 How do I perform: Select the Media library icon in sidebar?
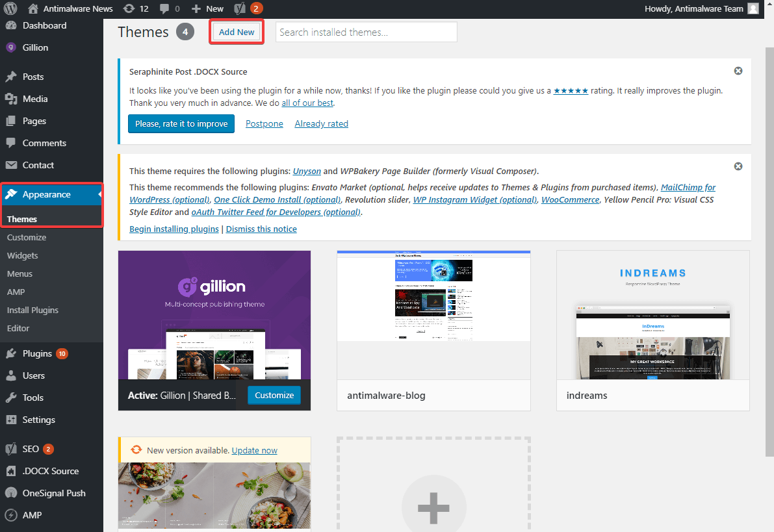(16, 99)
